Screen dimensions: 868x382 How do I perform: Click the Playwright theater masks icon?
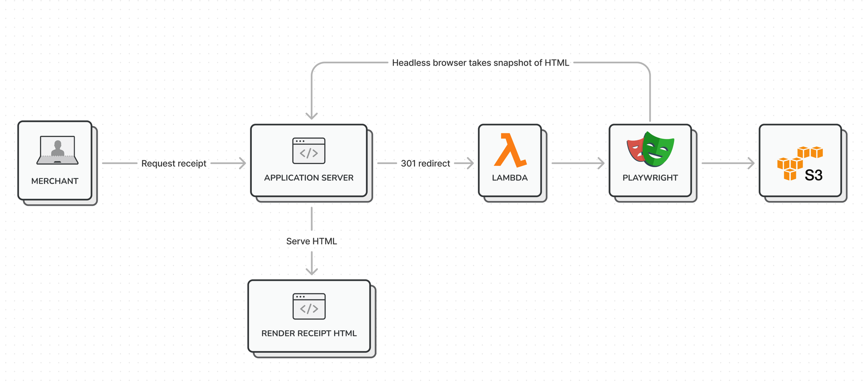(x=650, y=149)
